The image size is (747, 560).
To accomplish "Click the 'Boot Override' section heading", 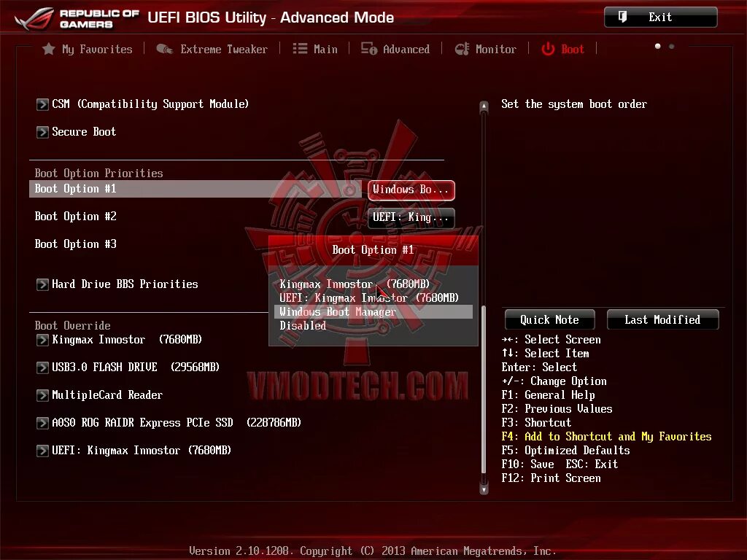I will pyautogui.click(x=72, y=326).
